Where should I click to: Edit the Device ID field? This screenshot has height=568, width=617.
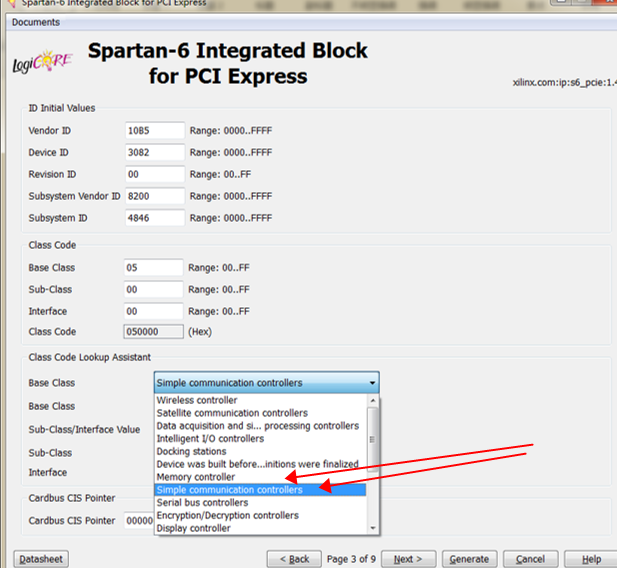tap(155, 152)
